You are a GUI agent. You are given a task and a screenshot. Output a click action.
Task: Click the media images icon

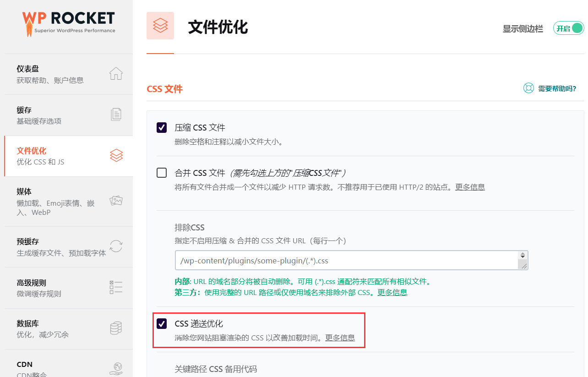point(116,201)
